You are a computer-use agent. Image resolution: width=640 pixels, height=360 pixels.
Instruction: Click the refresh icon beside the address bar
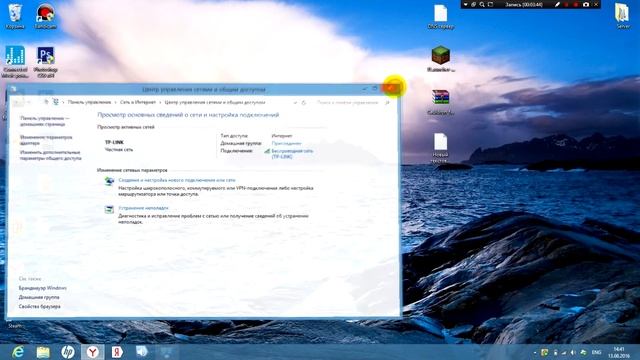(304, 102)
